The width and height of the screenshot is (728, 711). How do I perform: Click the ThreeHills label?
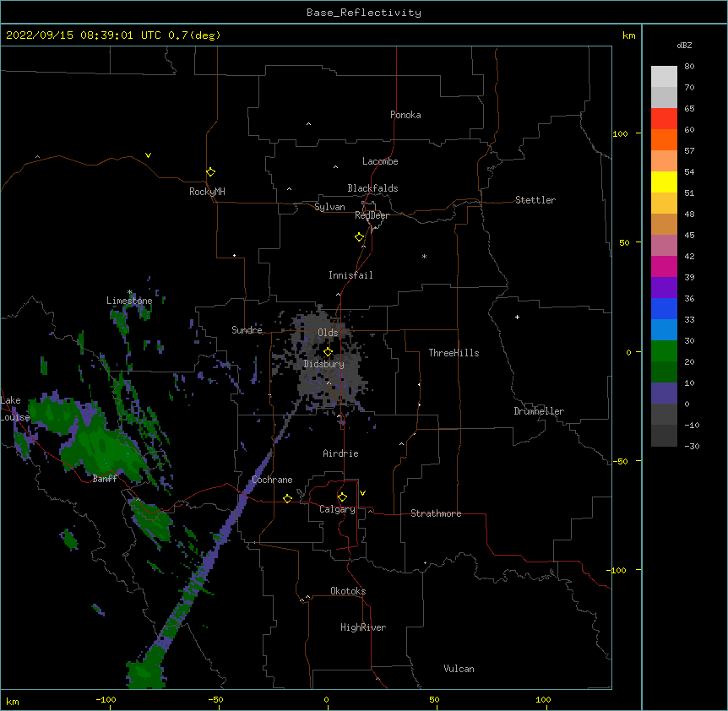tap(454, 353)
